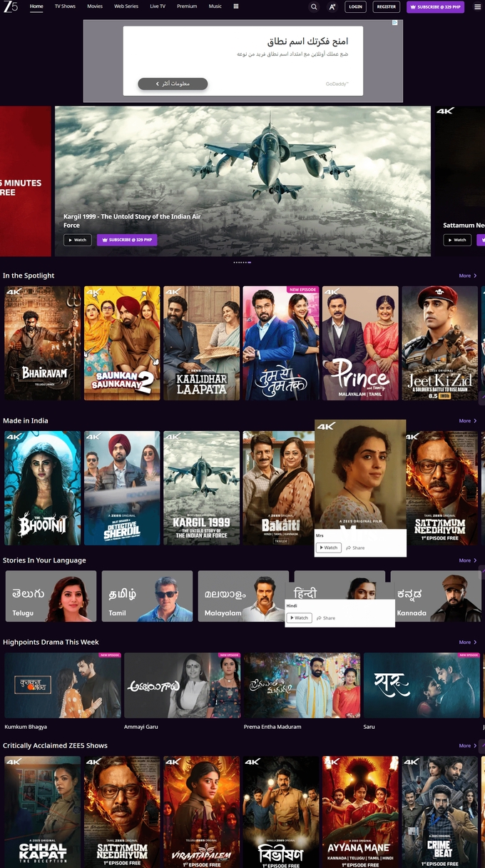Click Watch on the Mrs hover card
This screenshot has height=868, width=485.
(329, 547)
